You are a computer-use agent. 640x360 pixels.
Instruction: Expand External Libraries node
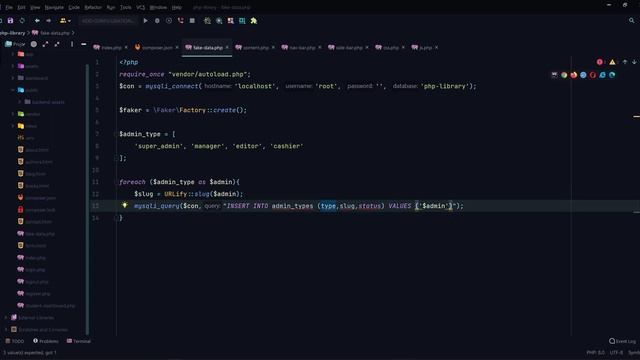[x=6, y=318]
